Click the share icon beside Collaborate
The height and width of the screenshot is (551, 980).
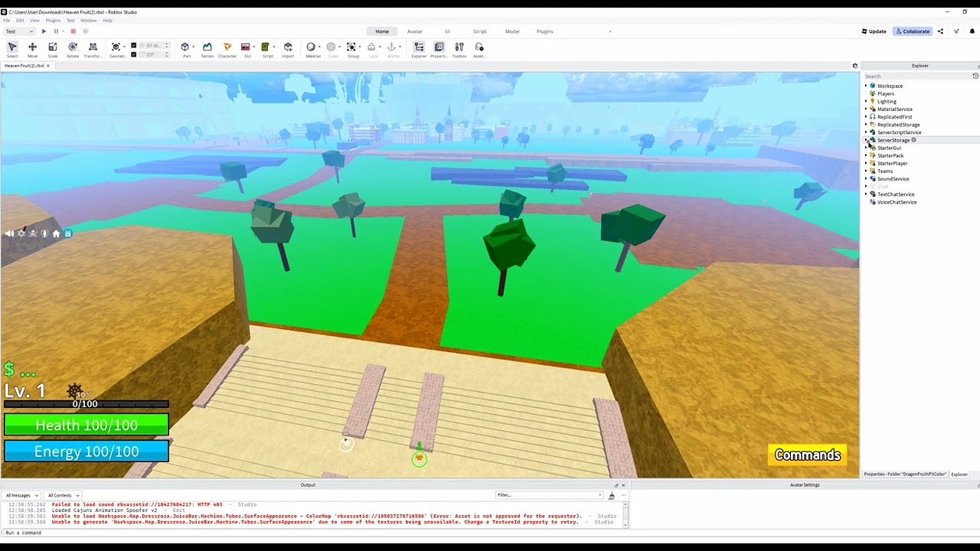point(940,31)
